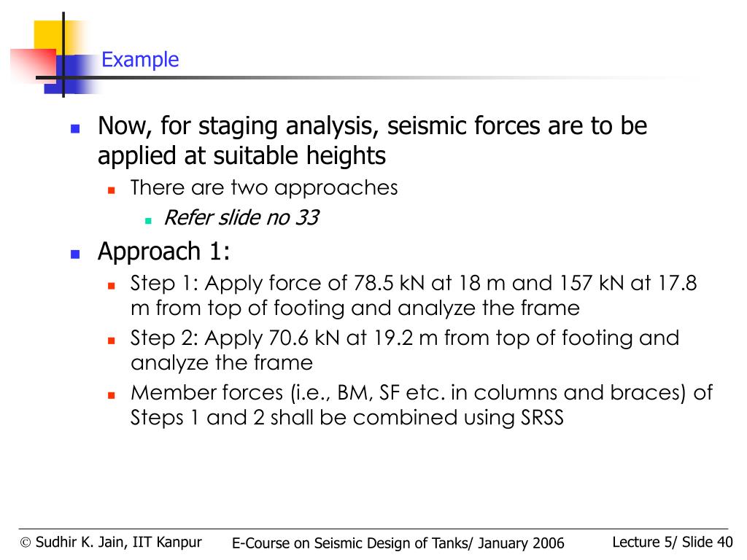Click 'E-Course on Seismic Design of Tanks/ January 2006'
This screenshot has height=560, width=747.
pos(398,543)
